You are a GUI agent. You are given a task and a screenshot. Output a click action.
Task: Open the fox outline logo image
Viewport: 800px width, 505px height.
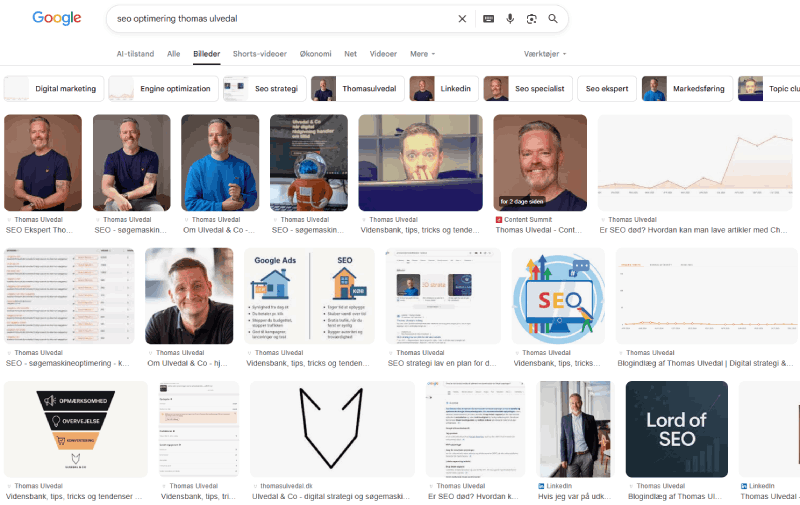[x=332, y=429]
